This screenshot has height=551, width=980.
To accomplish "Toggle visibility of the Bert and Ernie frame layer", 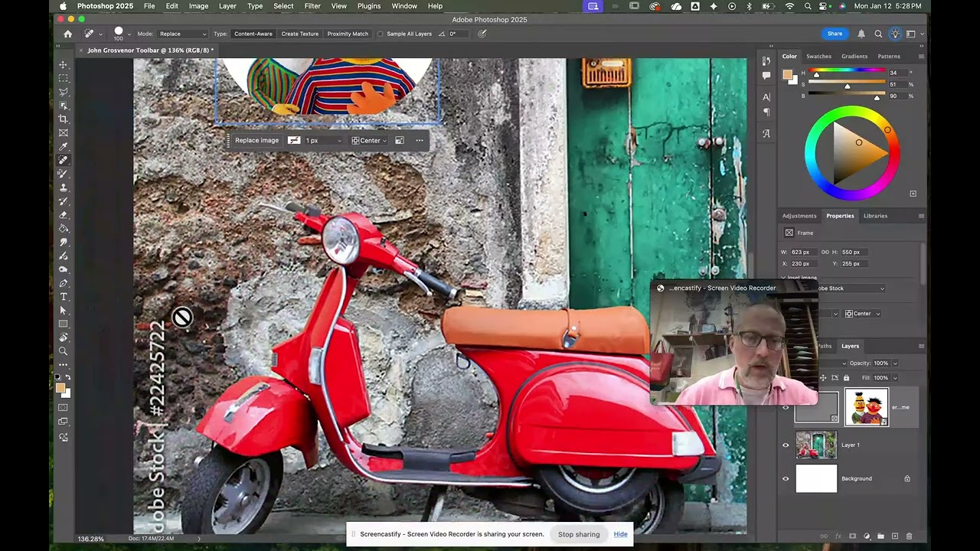I will [786, 407].
